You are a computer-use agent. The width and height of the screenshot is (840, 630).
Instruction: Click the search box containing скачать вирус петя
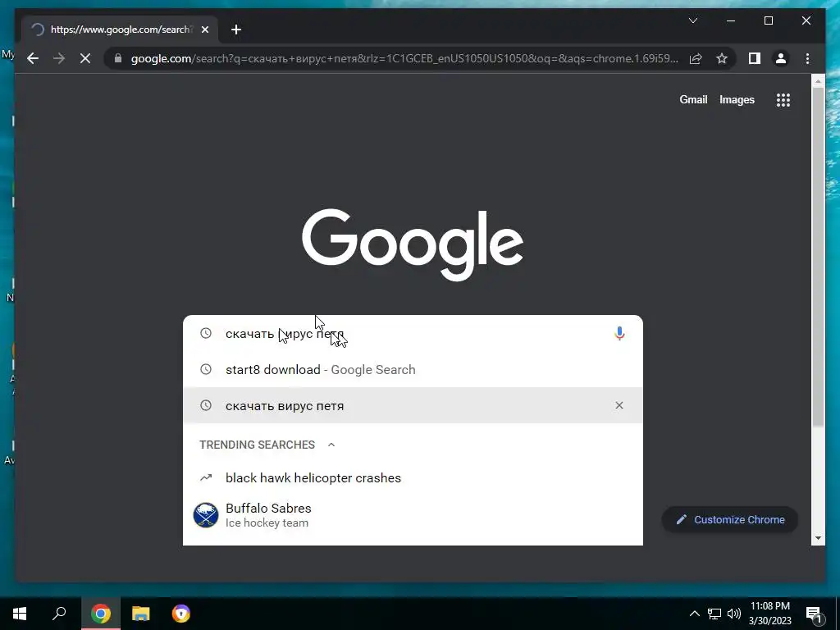tap(413, 333)
